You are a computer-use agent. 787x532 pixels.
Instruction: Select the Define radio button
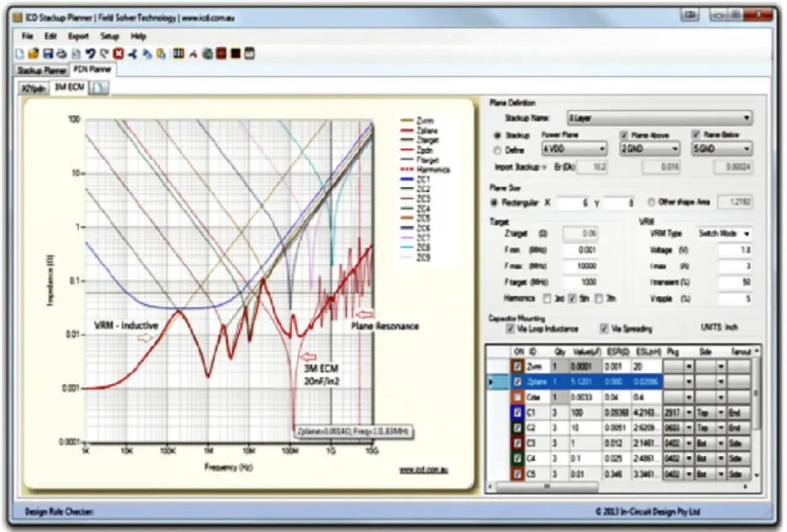click(x=498, y=149)
